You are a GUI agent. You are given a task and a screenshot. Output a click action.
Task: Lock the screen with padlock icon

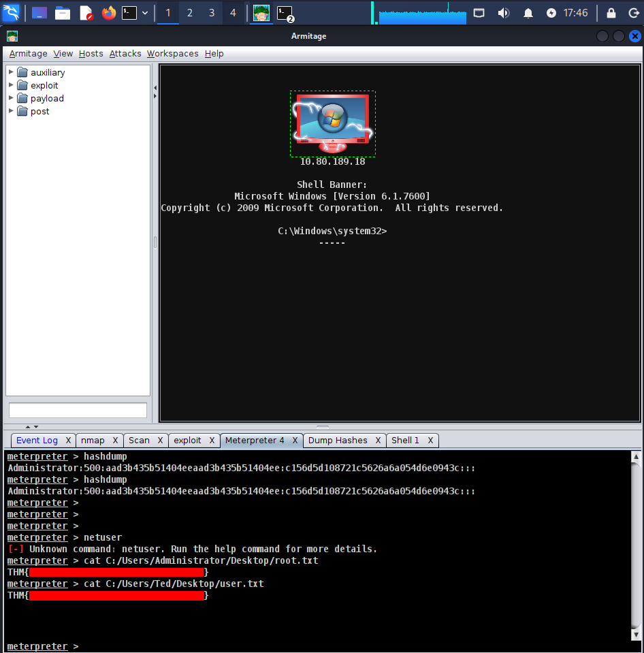point(611,13)
